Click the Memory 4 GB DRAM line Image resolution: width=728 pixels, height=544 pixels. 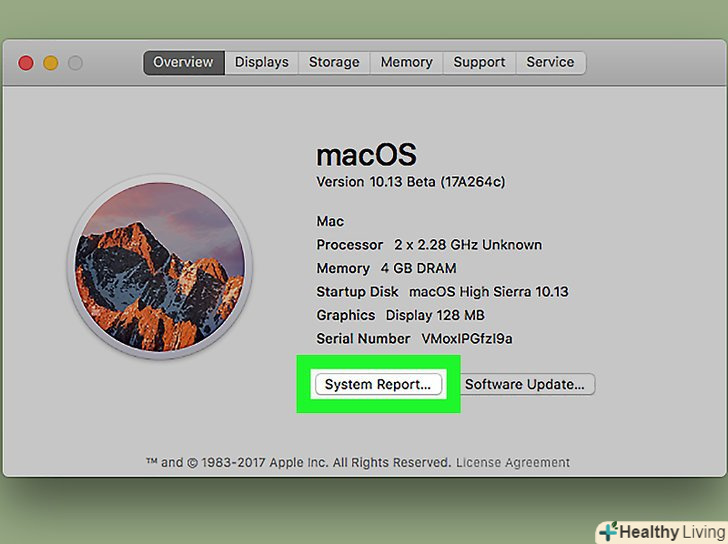click(386, 268)
